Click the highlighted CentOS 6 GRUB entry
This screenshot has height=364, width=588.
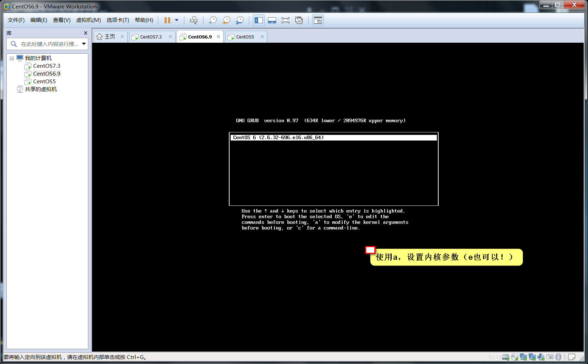[x=333, y=137]
